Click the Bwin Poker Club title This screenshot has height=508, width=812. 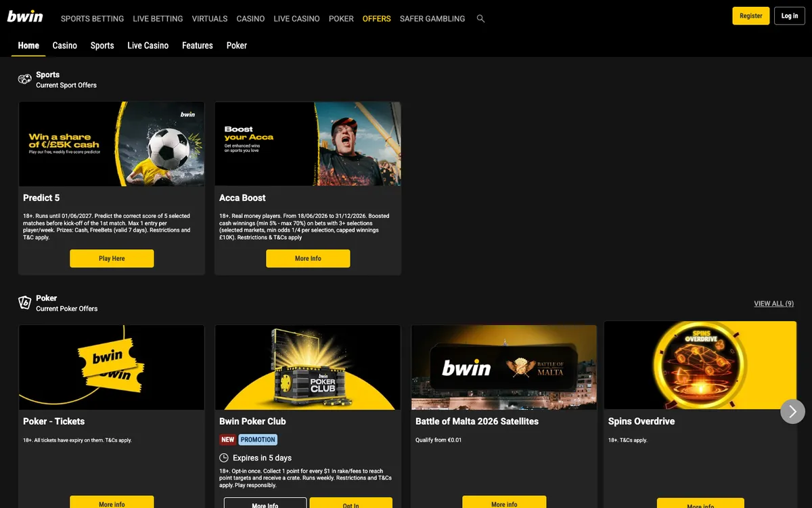point(252,421)
